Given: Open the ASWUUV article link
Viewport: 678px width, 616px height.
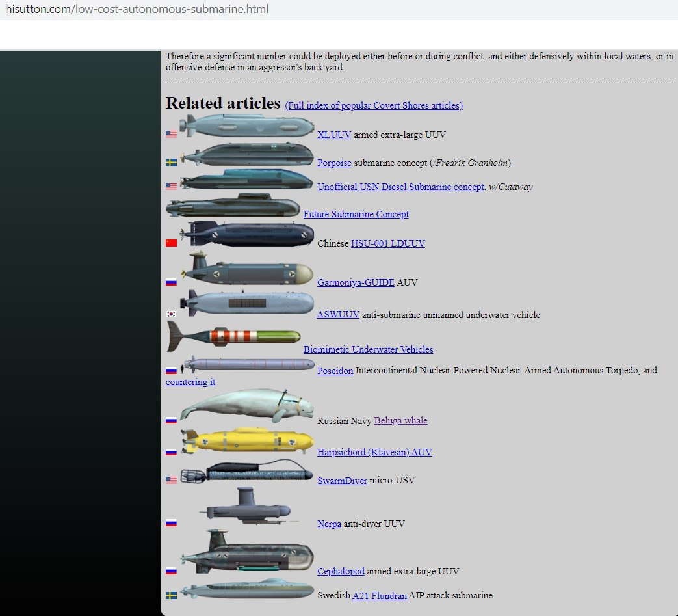Looking at the screenshot, I should coord(338,315).
